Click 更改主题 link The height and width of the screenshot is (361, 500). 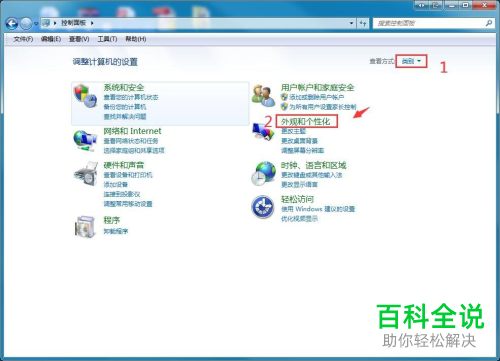(293, 131)
